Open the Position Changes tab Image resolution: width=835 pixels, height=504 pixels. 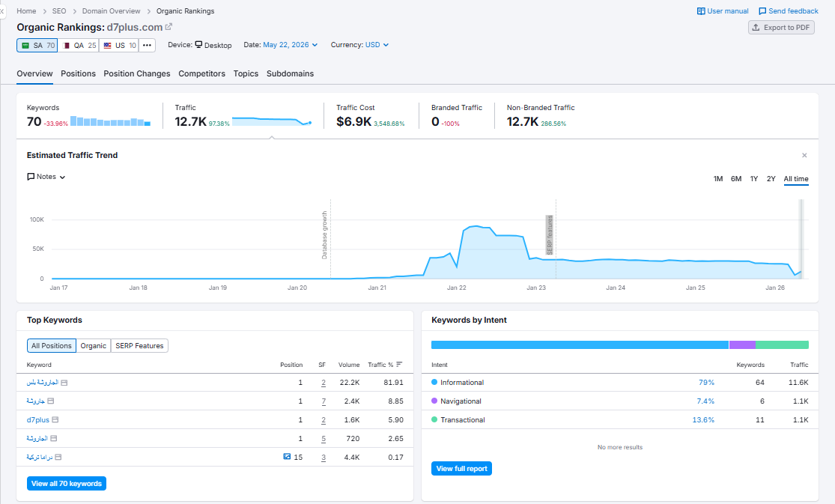point(137,73)
